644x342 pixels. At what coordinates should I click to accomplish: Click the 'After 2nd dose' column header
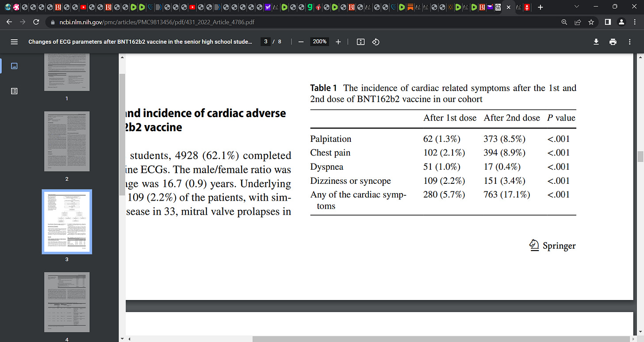[512, 118]
